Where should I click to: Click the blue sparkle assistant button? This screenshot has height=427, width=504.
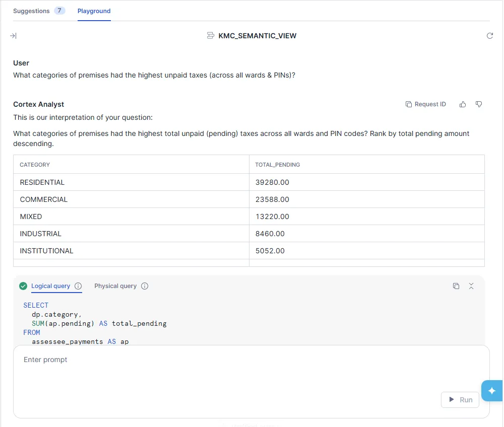[x=492, y=391]
